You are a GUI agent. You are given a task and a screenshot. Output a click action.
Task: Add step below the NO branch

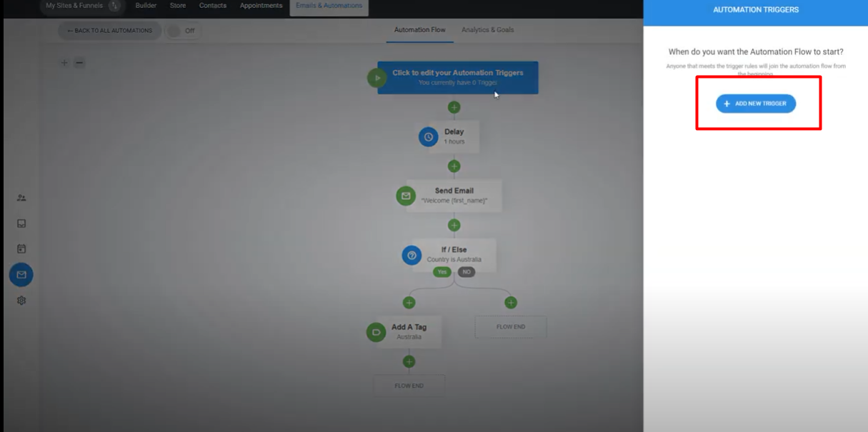point(511,303)
